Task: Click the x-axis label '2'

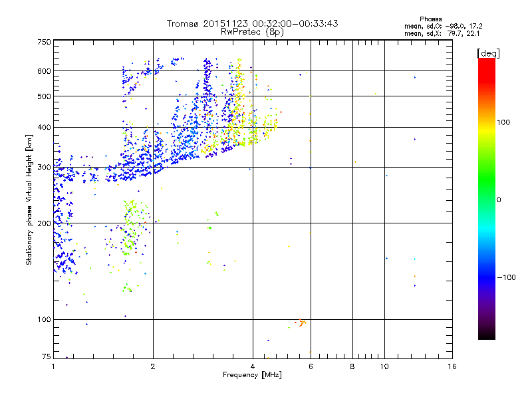Action: pos(153,366)
